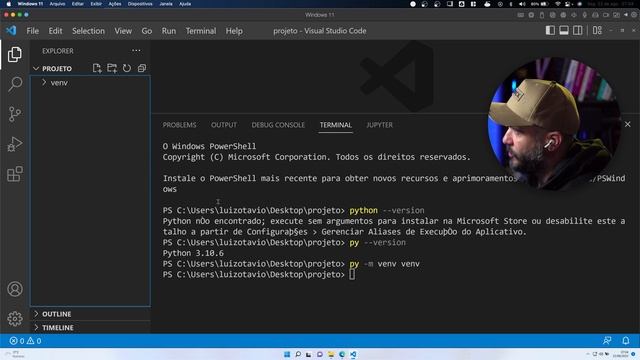This screenshot has height=360, width=640.
Task: Click the EXPLORER panel title
Action: (58, 51)
